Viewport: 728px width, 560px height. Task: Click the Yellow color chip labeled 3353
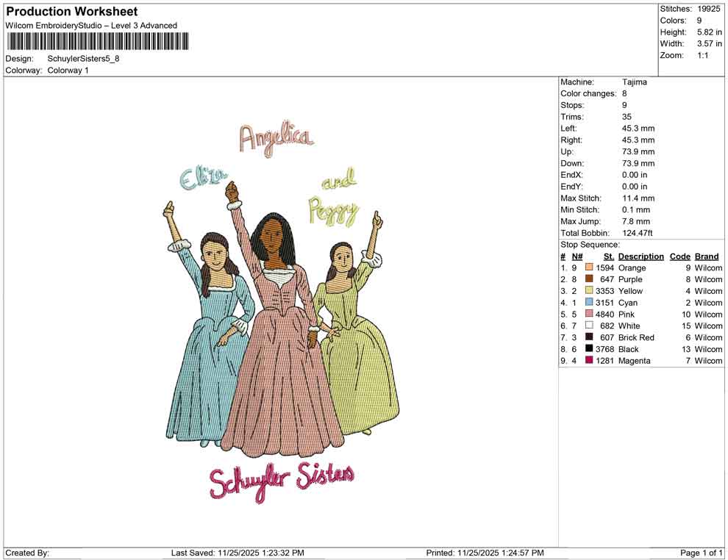point(588,291)
